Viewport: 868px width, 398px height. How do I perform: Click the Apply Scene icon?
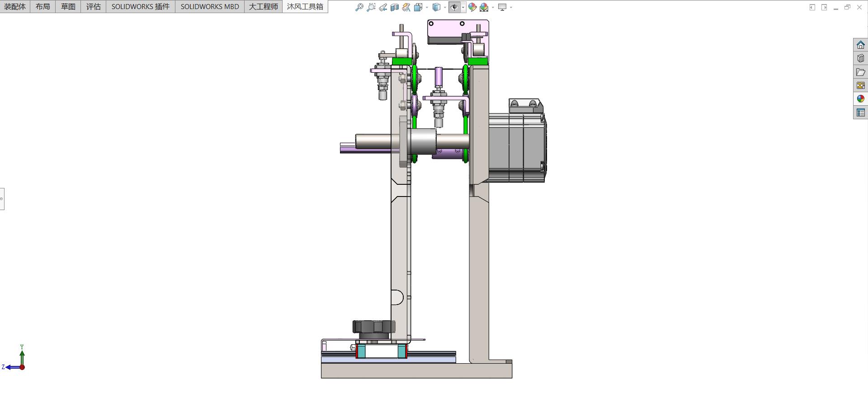click(484, 7)
